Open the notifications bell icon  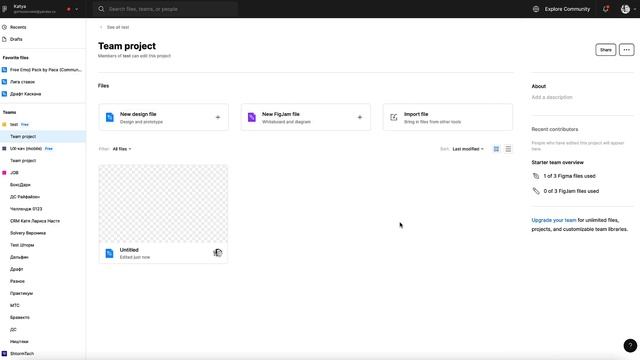click(x=606, y=9)
